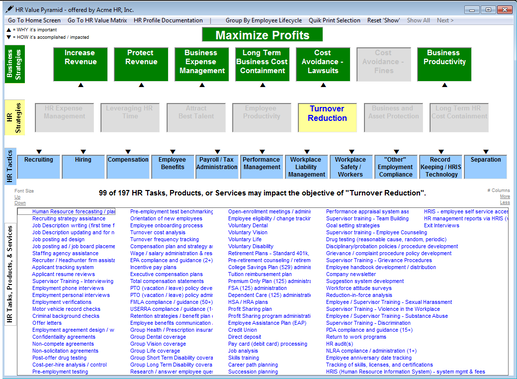Screen dimensions: 517x379
Task: Click the down arrow above Recruiting tactic
Action: tap(39, 152)
